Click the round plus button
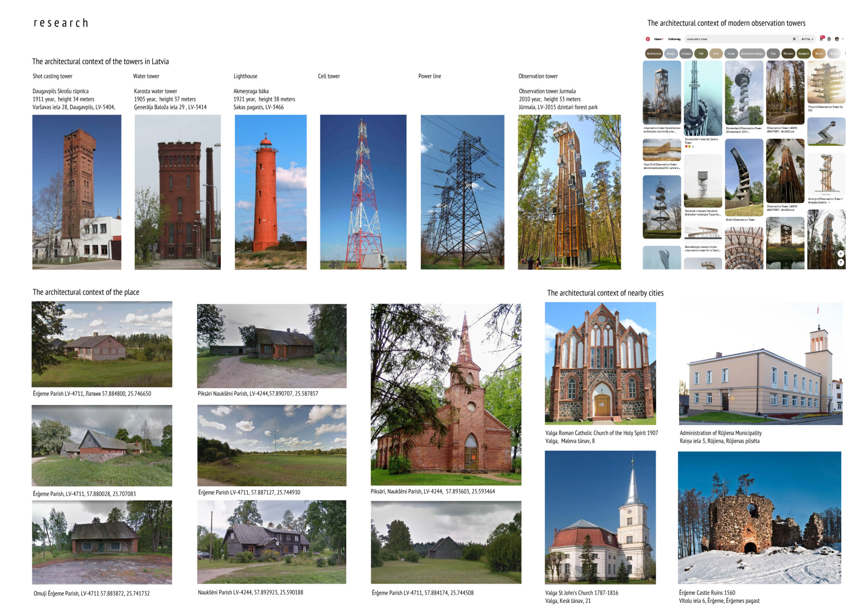 click(x=841, y=254)
